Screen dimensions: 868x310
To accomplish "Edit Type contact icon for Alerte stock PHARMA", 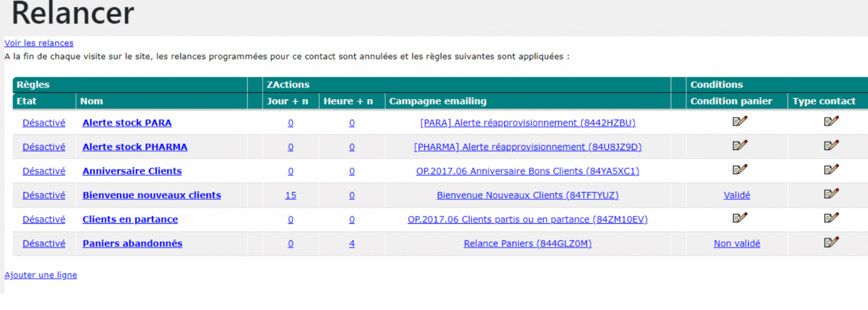I will [831, 145].
